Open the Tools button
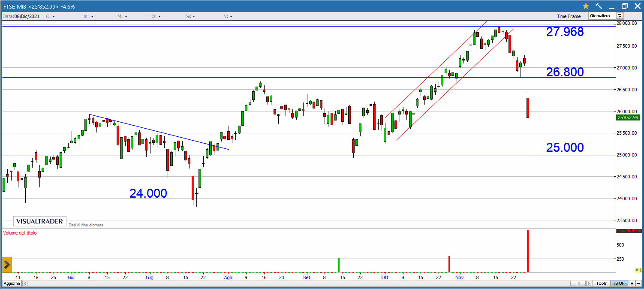644x289 pixels. (x=602, y=283)
